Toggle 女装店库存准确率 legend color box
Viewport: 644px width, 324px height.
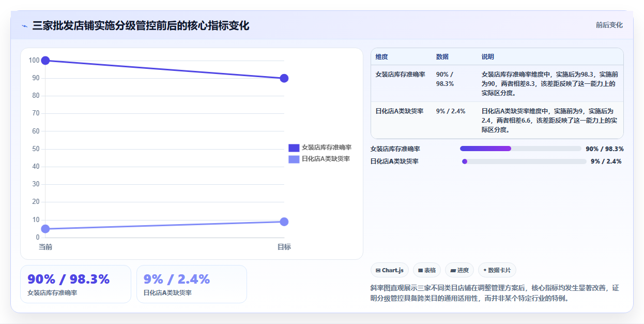coord(294,148)
